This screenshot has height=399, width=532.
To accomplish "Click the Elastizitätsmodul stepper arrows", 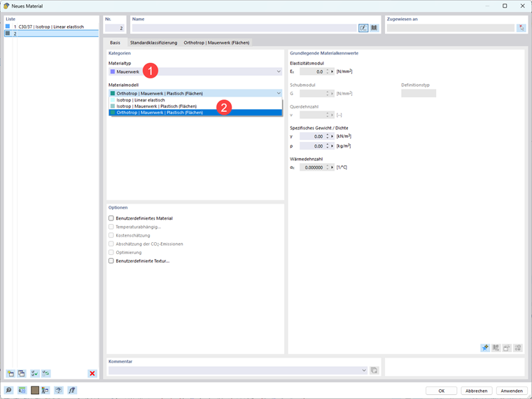I will [x=328, y=71].
